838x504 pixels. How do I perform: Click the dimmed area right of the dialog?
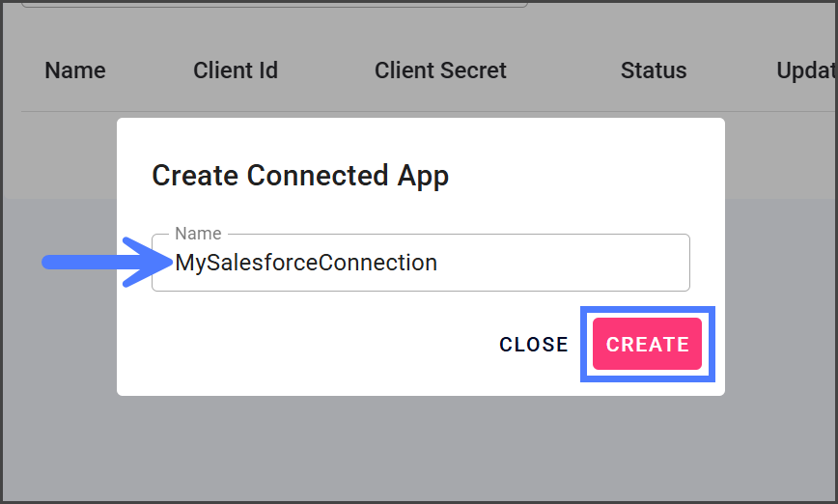pyautogui.click(x=780, y=290)
